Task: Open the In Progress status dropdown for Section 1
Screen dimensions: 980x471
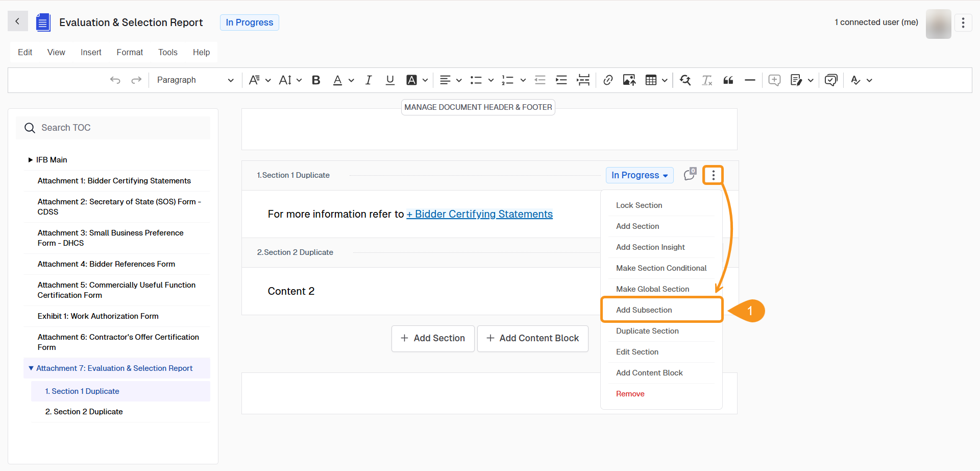Action: click(639, 175)
